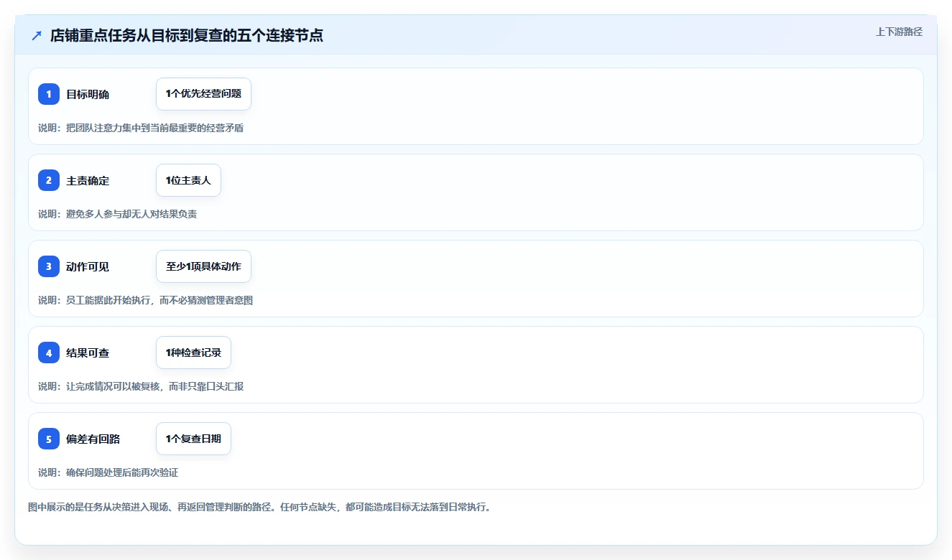Click the arrow icon beside the title
The image size is (952, 560).
pyautogui.click(x=37, y=36)
